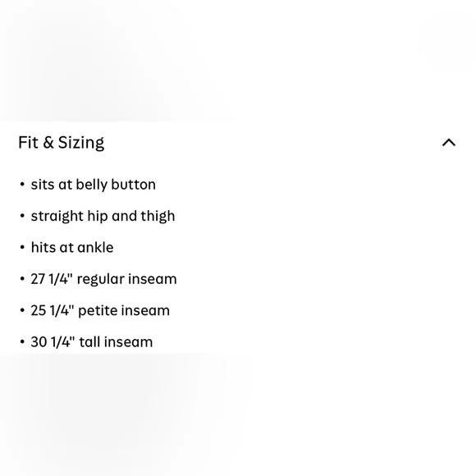The width and height of the screenshot is (476, 476).
Task: Select the 25 1/4" measurement value
Action: (53, 310)
